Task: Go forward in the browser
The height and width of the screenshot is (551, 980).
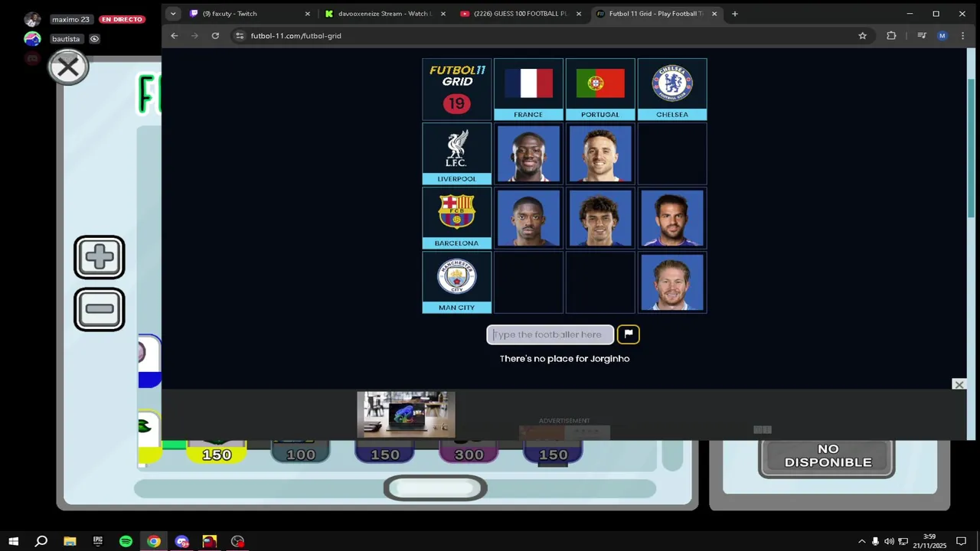Action: click(x=194, y=36)
